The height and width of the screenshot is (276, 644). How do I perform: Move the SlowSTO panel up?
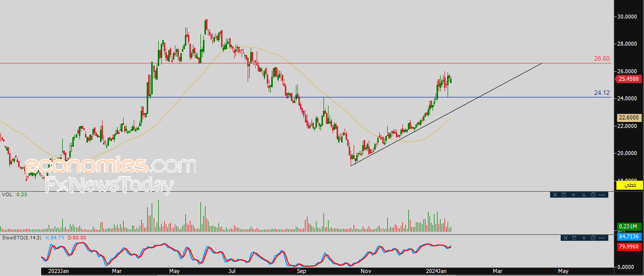point(584,238)
